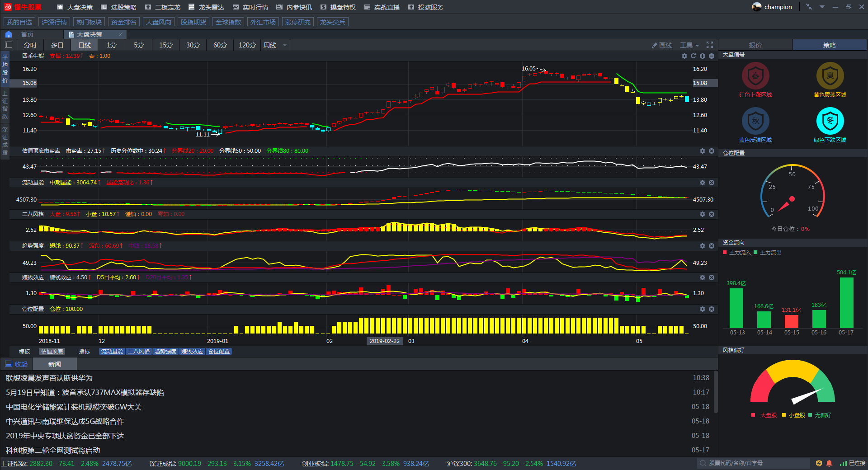Open news 联想凌晨发声否认断供华为
The image size is (868, 470).
49,378
